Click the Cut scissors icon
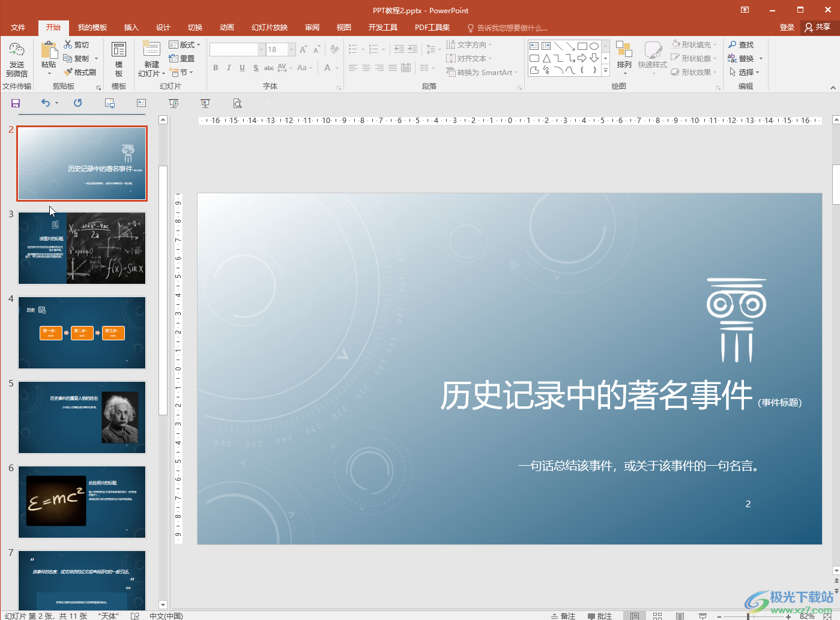Image resolution: width=840 pixels, height=620 pixels. coord(68,44)
